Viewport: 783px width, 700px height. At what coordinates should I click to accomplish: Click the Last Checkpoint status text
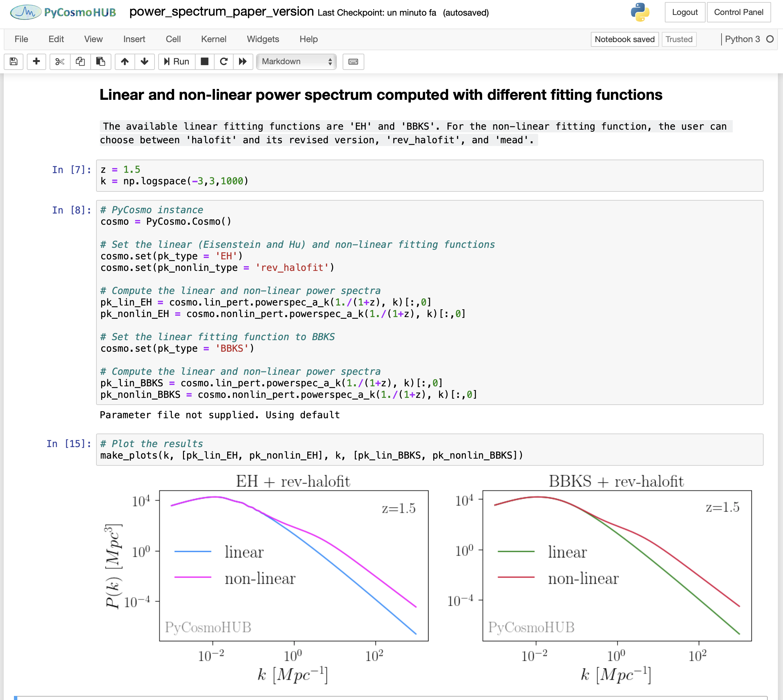pyautogui.click(x=377, y=13)
